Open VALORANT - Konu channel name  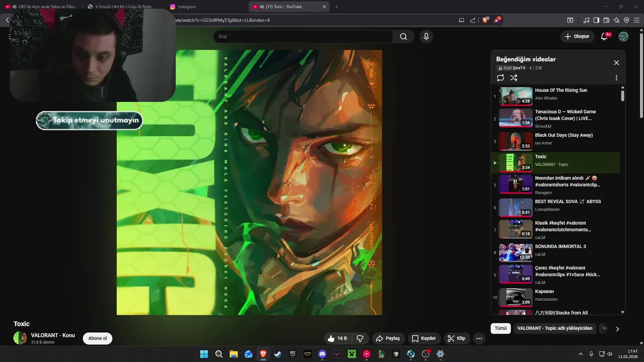(x=53, y=335)
